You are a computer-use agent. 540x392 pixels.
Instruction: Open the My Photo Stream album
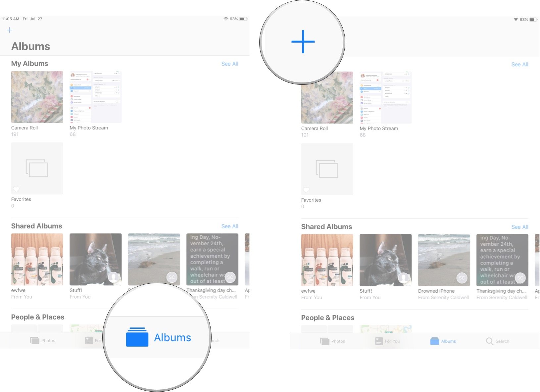click(385, 97)
